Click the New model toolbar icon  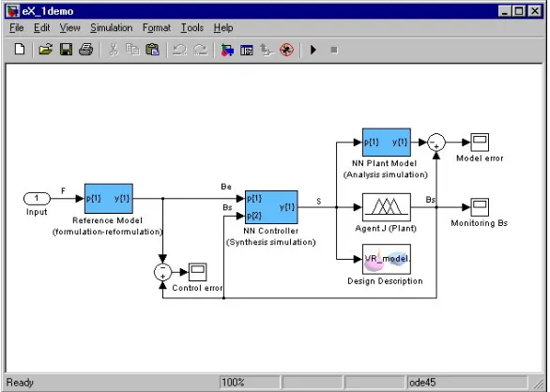pyautogui.click(x=20, y=50)
